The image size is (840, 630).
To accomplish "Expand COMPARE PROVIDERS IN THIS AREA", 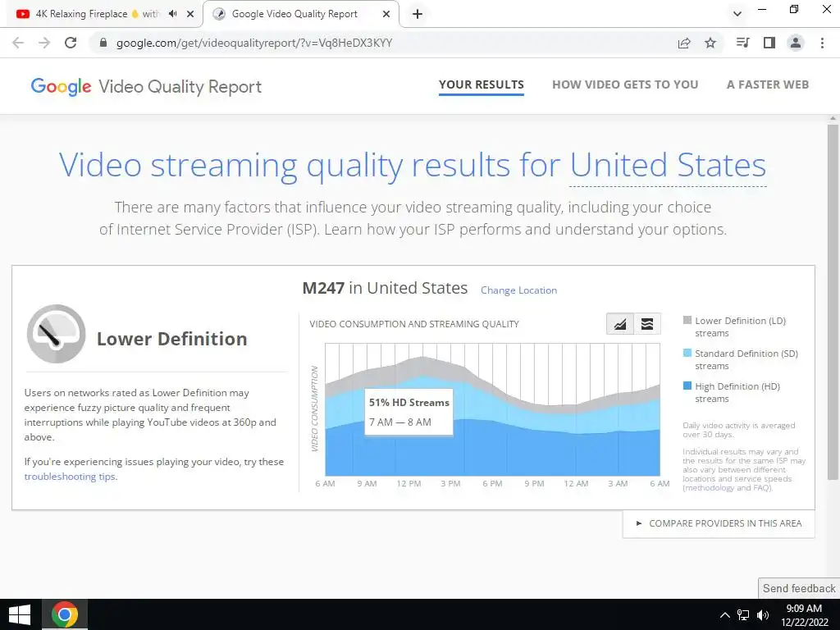I will (719, 523).
